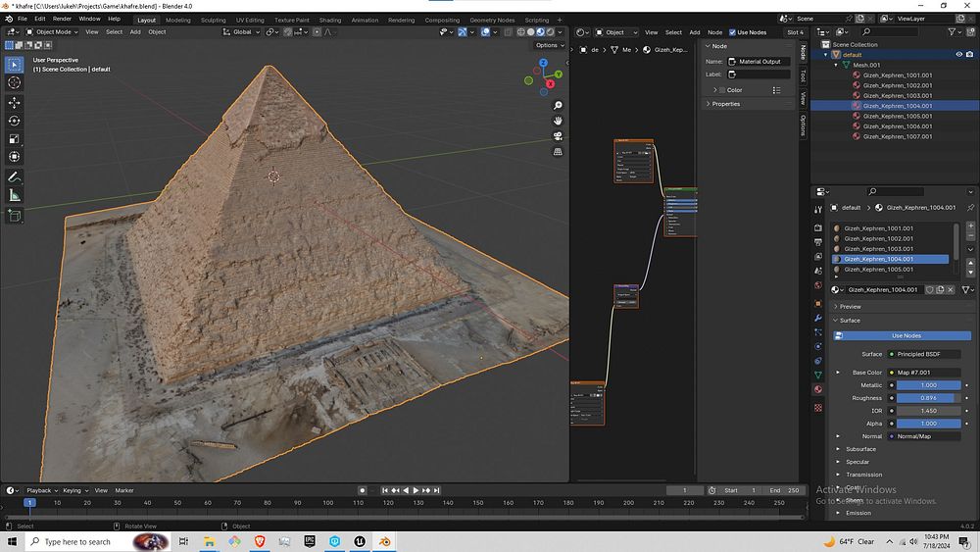Toggle the node Color checkbox
The image size is (980, 552).
[x=720, y=90]
